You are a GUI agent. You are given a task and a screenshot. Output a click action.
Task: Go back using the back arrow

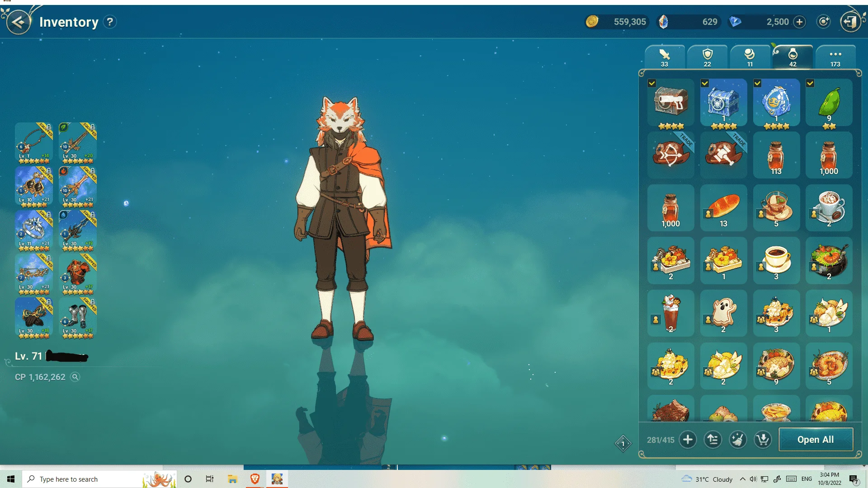pyautogui.click(x=18, y=22)
